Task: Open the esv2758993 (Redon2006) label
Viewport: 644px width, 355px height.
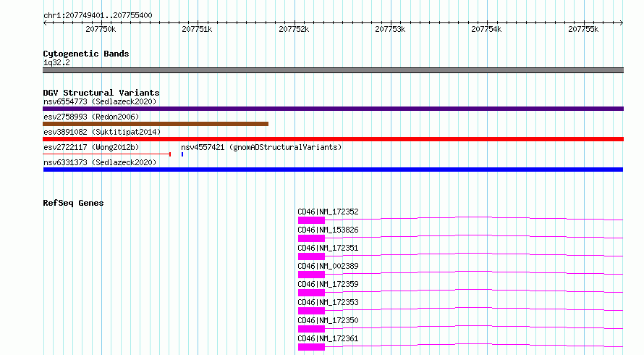Action: (x=91, y=117)
